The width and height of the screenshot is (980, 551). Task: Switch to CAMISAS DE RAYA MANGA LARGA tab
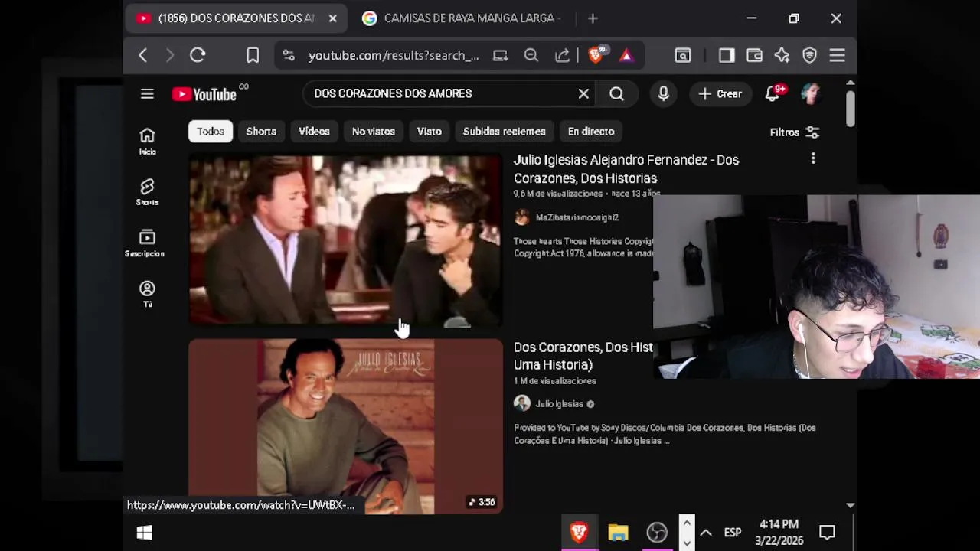[x=462, y=18]
